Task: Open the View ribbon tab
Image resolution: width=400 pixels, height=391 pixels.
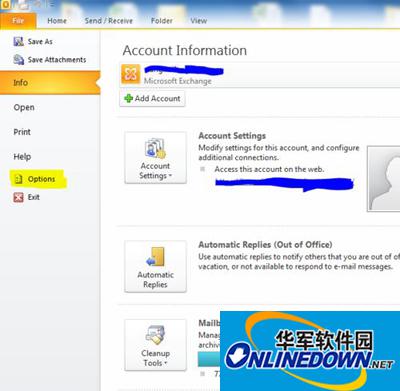Action: coord(199,21)
